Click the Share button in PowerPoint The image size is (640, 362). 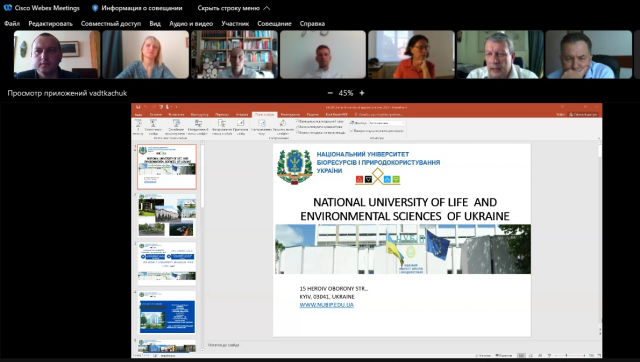coord(583,115)
